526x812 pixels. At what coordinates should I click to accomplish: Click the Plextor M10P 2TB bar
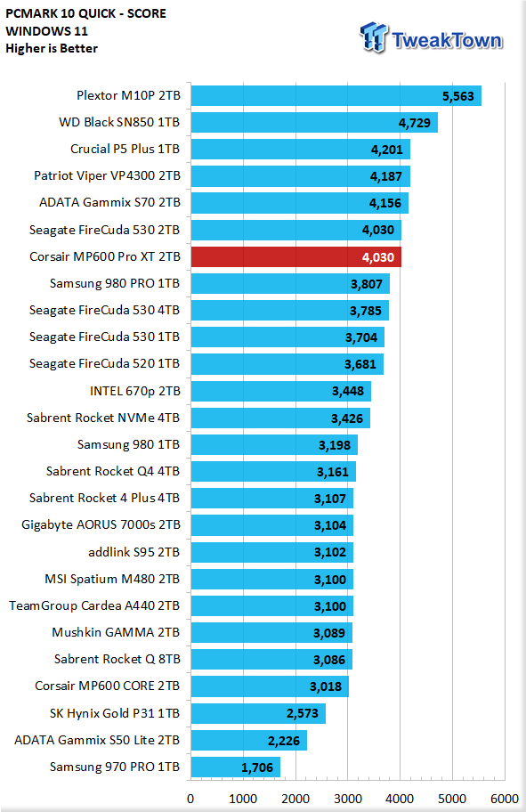[x=336, y=96]
